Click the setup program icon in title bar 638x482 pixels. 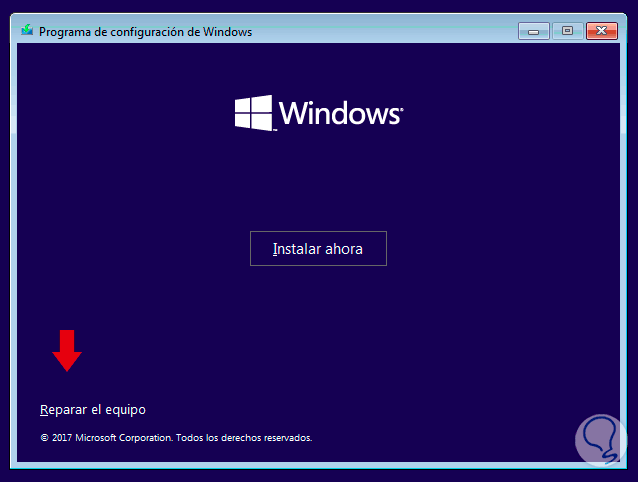click(27, 30)
